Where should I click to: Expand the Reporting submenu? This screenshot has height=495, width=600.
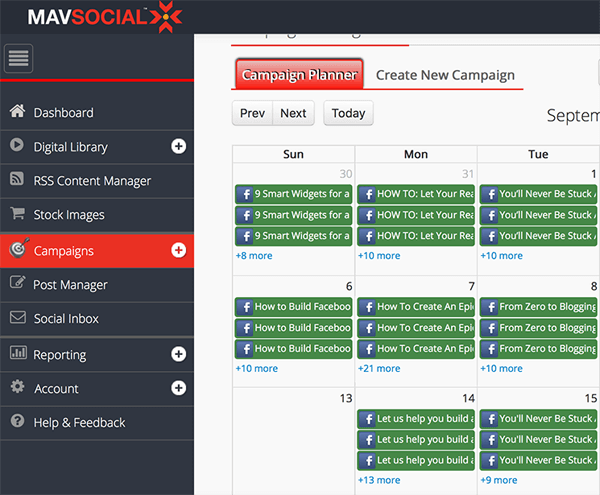179,354
